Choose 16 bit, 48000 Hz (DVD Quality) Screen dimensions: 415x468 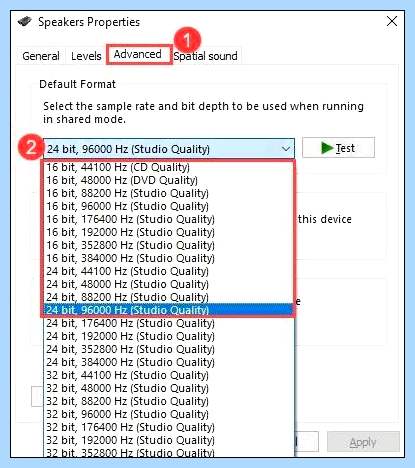coord(169,180)
